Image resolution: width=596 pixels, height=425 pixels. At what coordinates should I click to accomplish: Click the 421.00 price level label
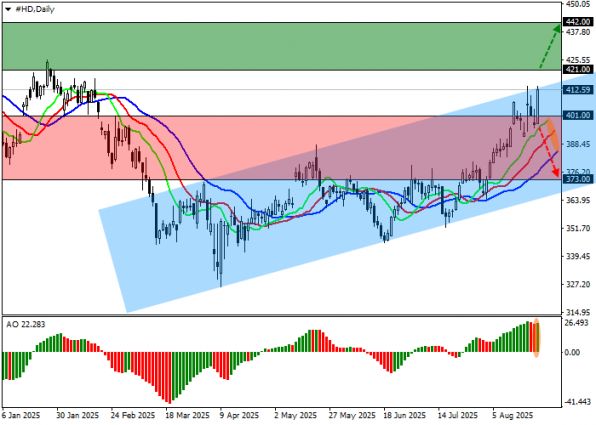[x=578, y=70]
